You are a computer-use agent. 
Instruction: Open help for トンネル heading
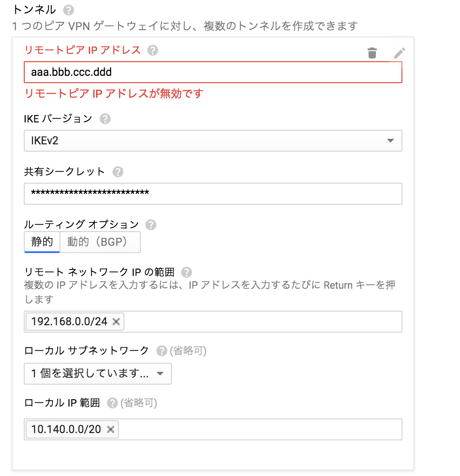coord(69,11)
